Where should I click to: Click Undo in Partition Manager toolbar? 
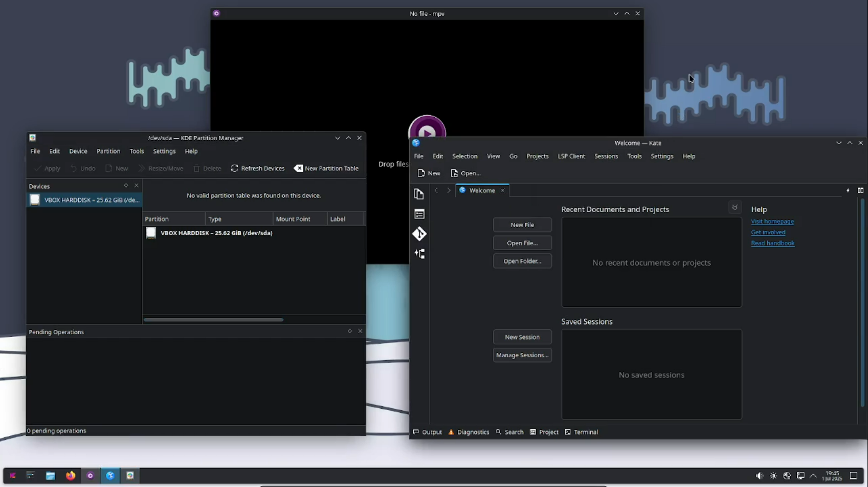(x=82, y=168)
